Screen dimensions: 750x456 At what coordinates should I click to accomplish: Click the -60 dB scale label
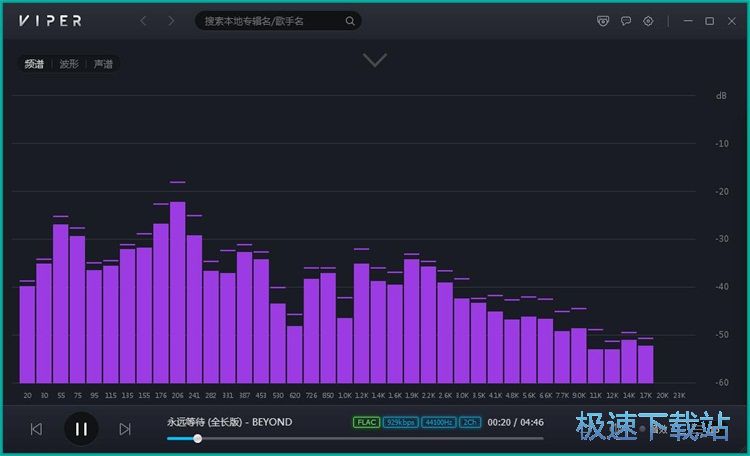pos(722,382)
